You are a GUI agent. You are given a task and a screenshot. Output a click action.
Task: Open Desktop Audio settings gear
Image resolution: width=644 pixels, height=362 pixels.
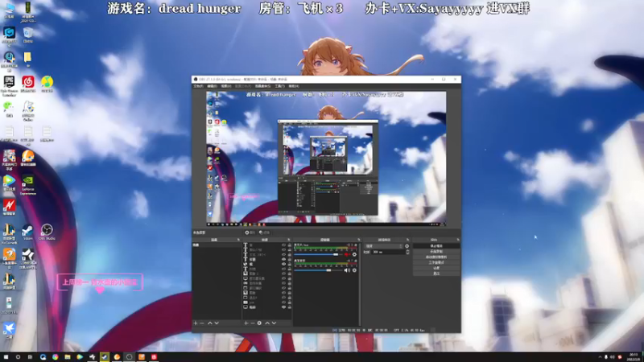pyautogui.click(x=354, y=270)
